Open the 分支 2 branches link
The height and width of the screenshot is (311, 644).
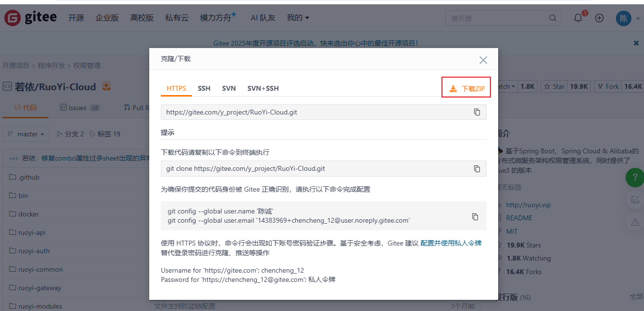point(70,134)
